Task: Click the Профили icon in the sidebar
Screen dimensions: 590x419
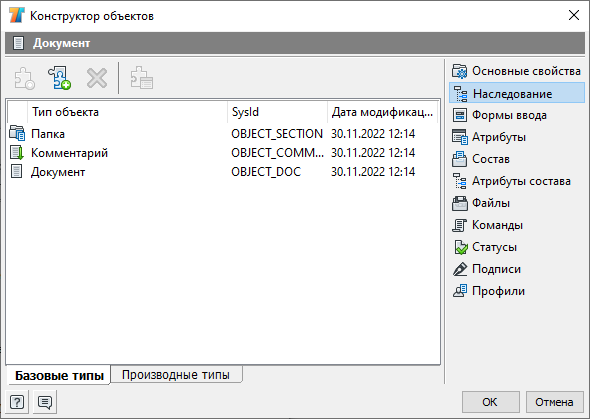Action: [x=460, y=291]
